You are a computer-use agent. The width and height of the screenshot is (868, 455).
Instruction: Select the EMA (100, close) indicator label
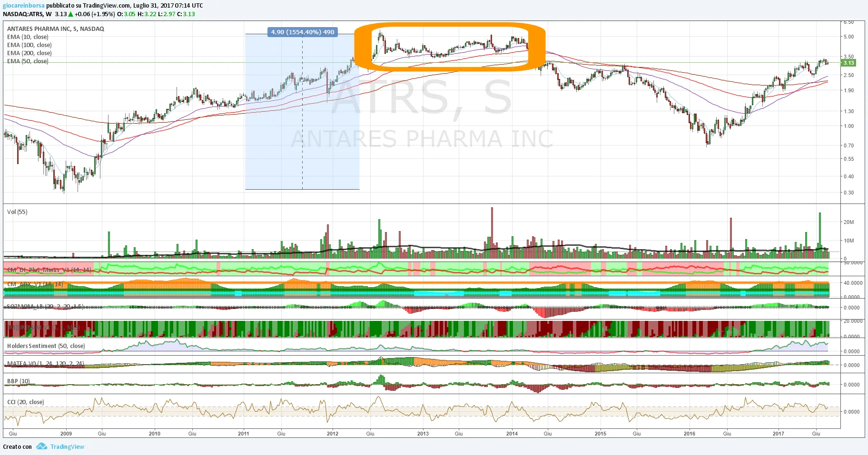30,45
